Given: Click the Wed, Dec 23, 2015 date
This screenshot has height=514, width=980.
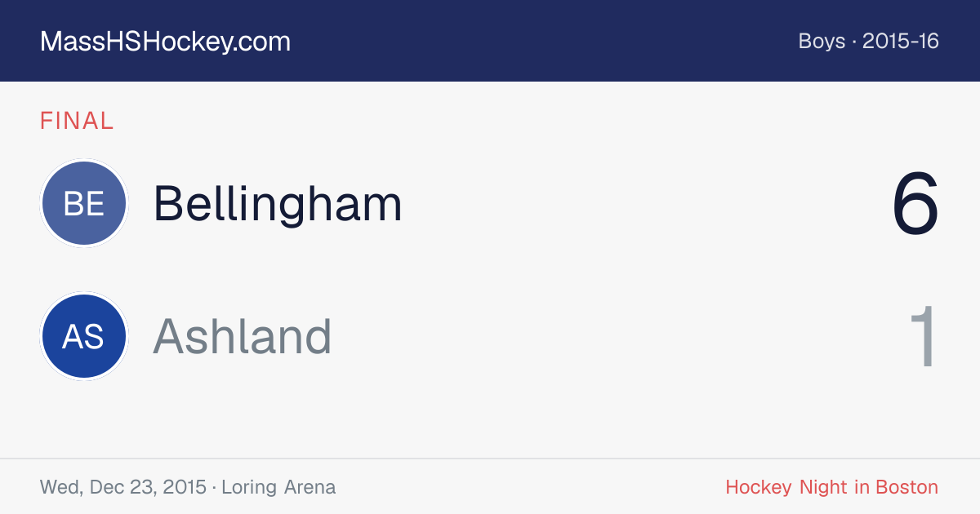Looking at the screenshot, I should (122, 488).
